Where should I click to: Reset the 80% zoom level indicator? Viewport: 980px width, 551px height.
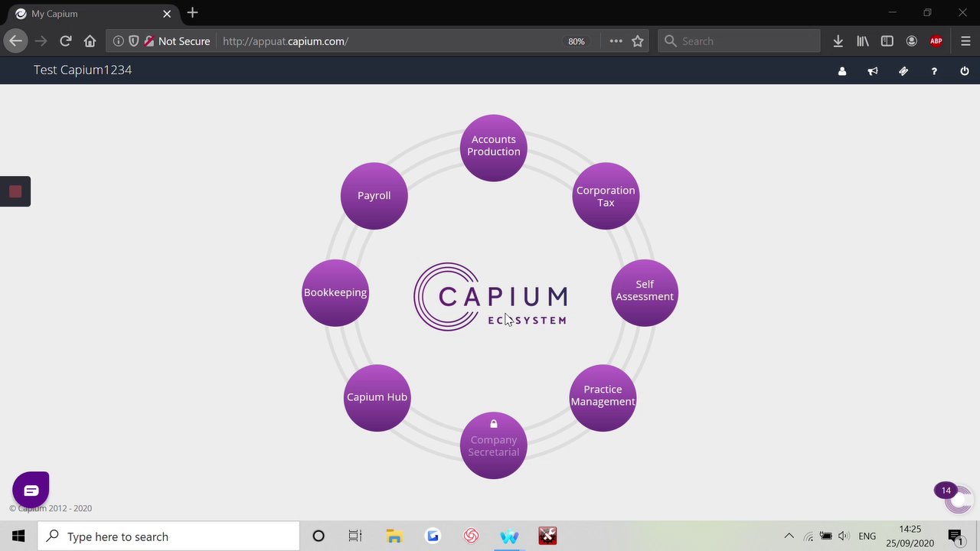click(x=577, y=41)
